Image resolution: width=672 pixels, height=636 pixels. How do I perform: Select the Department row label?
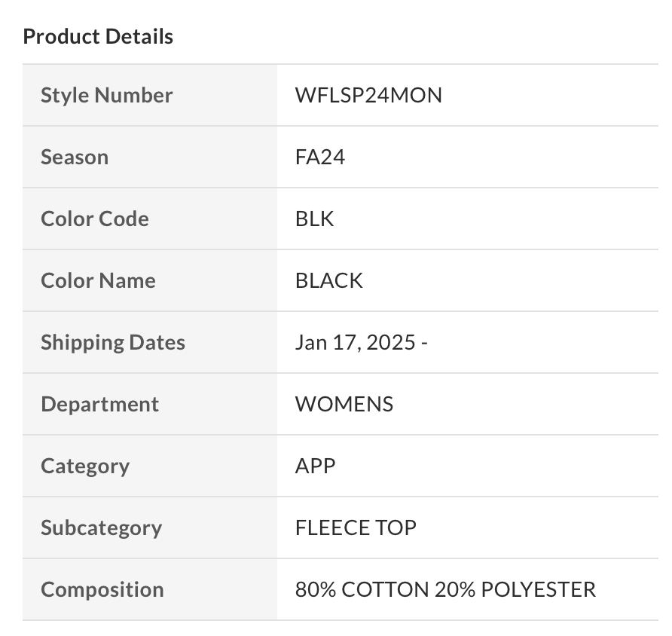tap(99, 404)
